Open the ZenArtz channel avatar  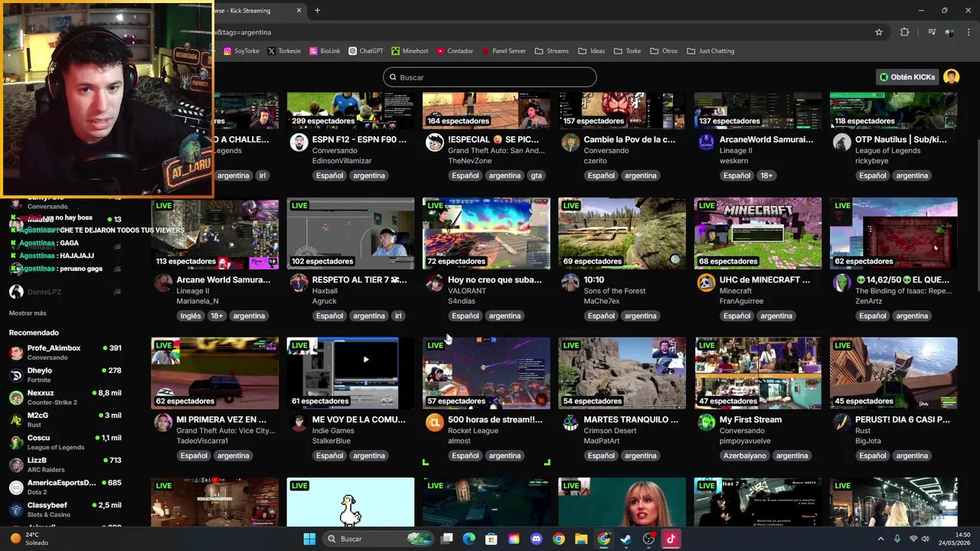click(841, 282)
